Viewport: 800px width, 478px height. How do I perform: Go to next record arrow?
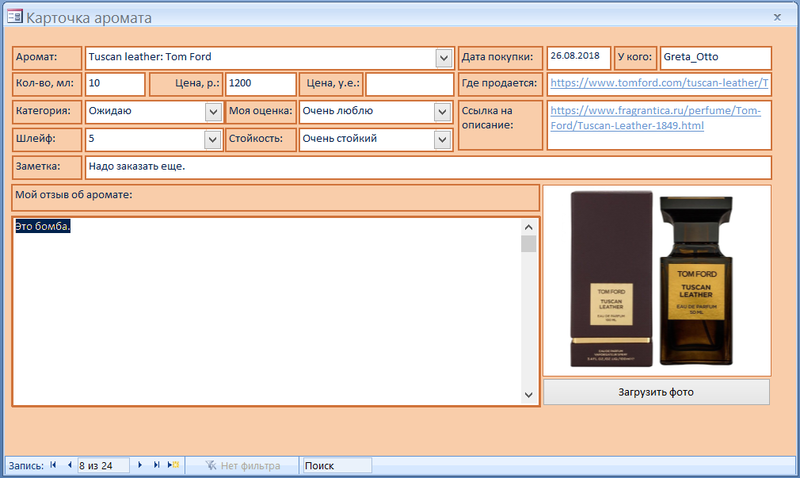[140, 465]
